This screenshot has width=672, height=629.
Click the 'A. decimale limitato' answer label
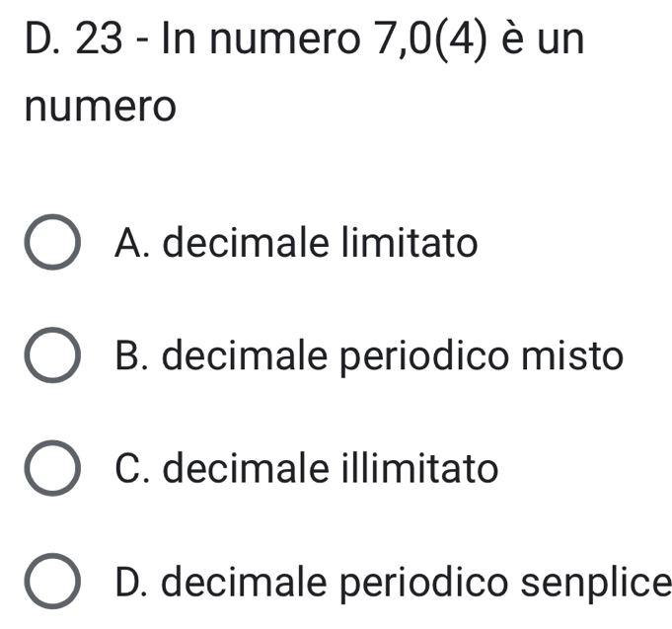(296, 242)
